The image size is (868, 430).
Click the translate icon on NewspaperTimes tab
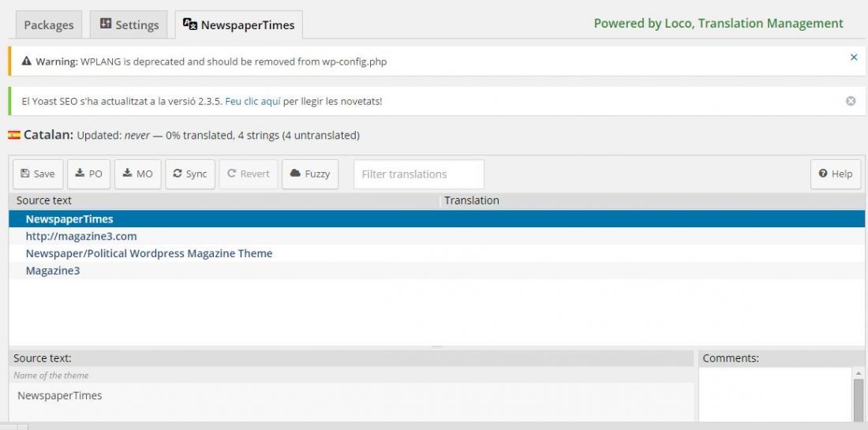click(x=190, y=24)
